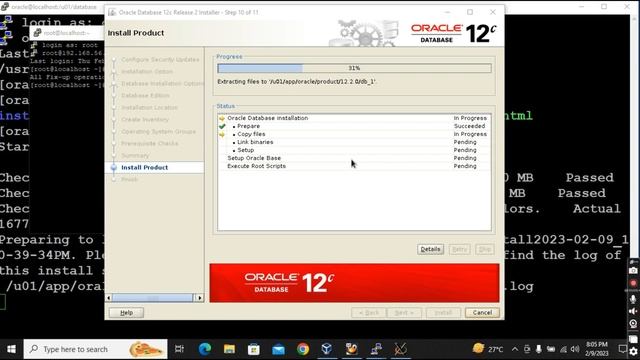Select the Configure Security Updates step
640x360 pixels.
point(160,60)
